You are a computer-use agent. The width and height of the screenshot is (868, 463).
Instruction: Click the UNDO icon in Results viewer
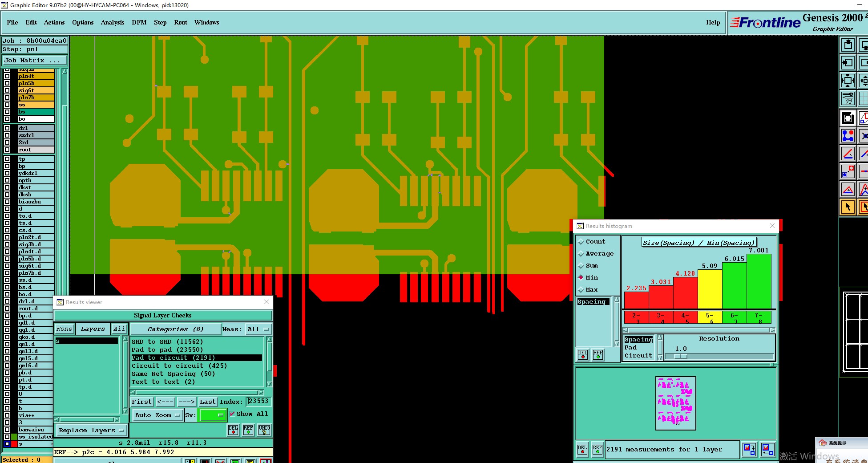click(x=264, y=430)
